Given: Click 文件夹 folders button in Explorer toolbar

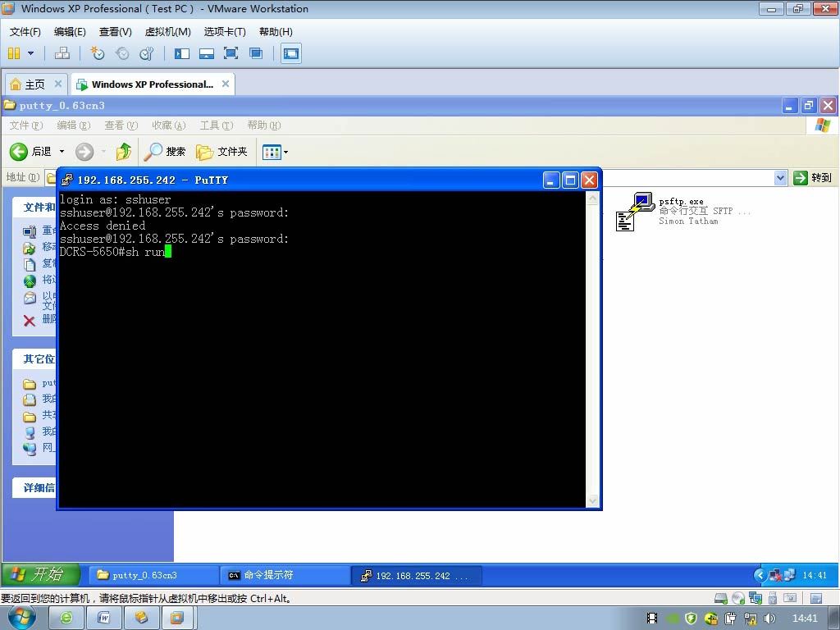Looking at the screenshot, I should [x=221, y=152].
